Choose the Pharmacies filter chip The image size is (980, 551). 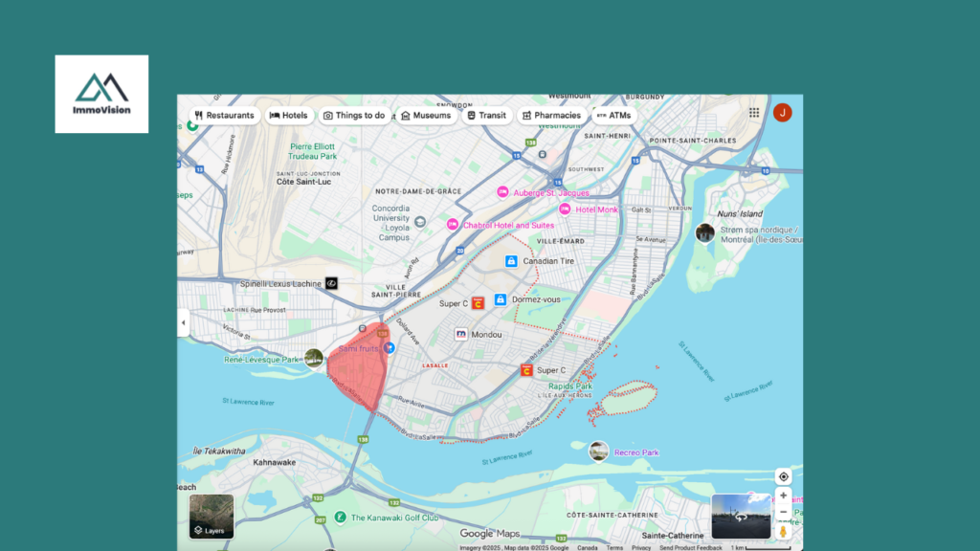551,116
